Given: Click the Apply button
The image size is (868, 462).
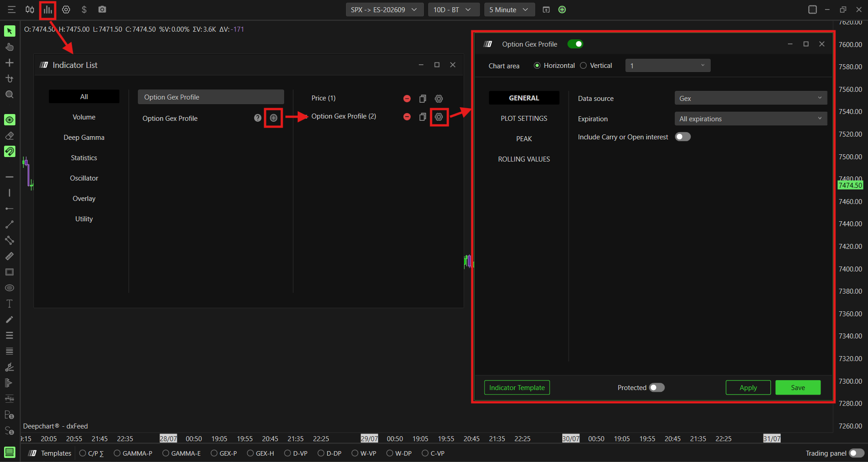Looking at the screenshot, I should point(748,387).
